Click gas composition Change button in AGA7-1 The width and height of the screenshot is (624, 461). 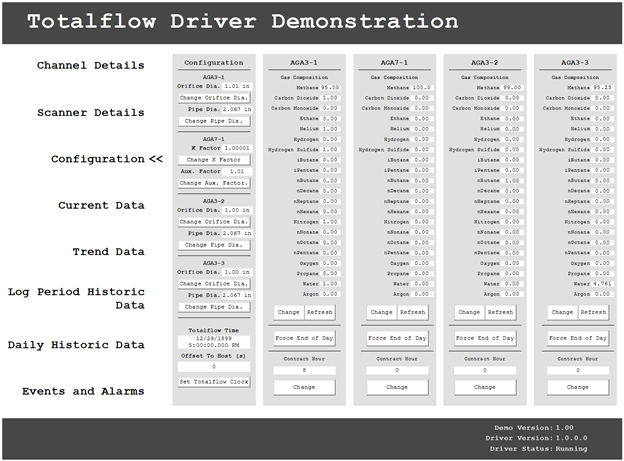[382, 313]
